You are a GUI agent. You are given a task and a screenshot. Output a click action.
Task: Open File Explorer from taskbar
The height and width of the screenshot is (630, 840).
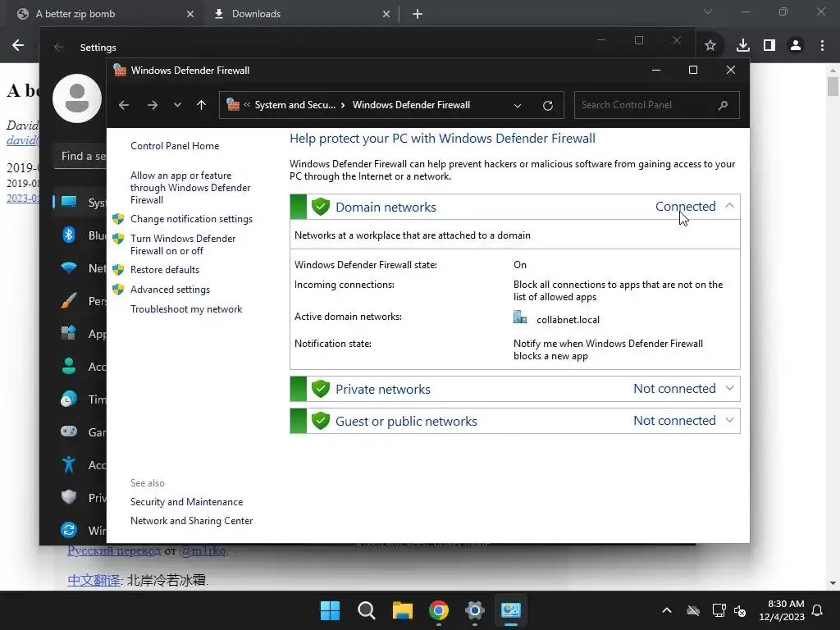402,610
